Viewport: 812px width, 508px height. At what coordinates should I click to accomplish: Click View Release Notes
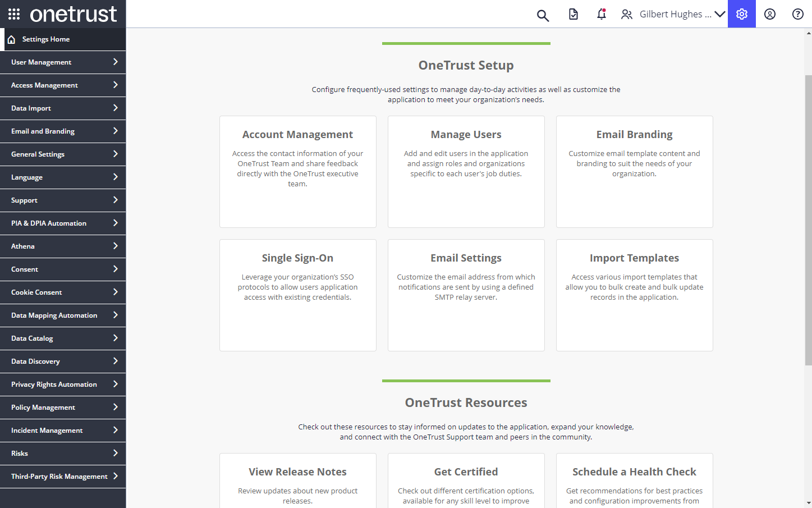[297, 480]
